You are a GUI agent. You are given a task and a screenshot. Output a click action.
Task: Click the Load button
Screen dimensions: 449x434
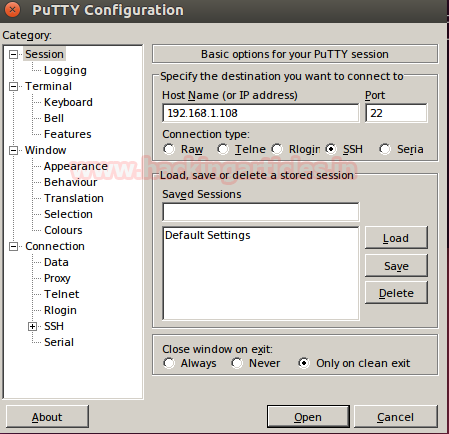[x=396, y=238]
